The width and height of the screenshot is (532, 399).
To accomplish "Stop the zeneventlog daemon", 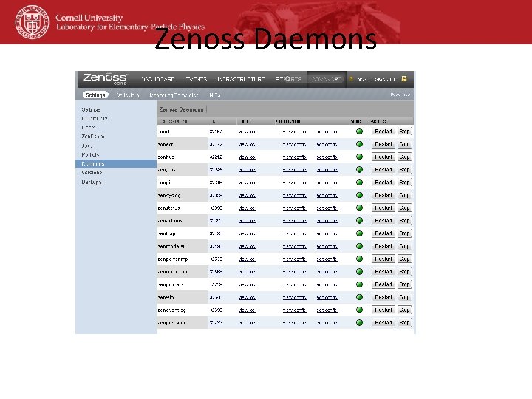I will pyautogui.click(x=404, y=310).
